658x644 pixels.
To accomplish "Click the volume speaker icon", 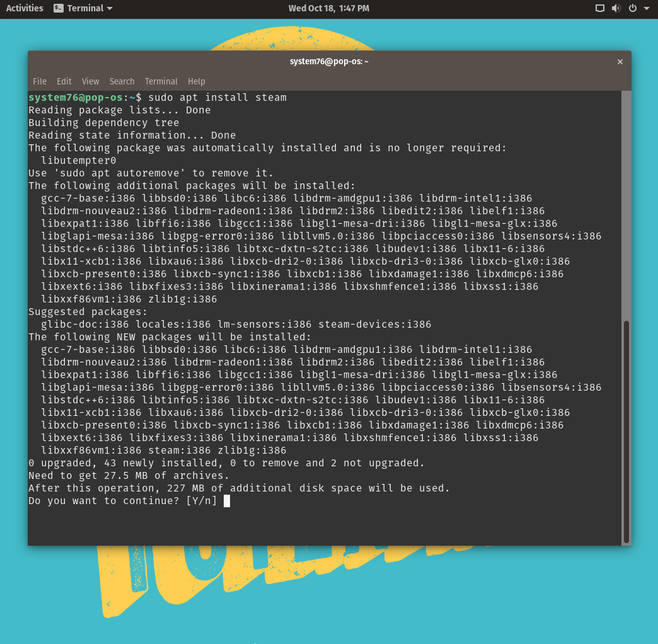I will [x=616, y=8].
